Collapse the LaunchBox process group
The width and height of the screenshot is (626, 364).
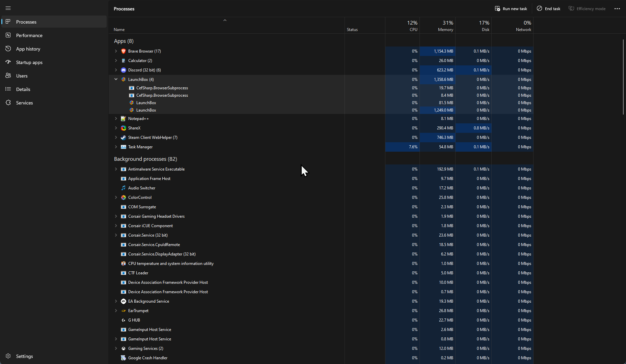tap(116, 80)
